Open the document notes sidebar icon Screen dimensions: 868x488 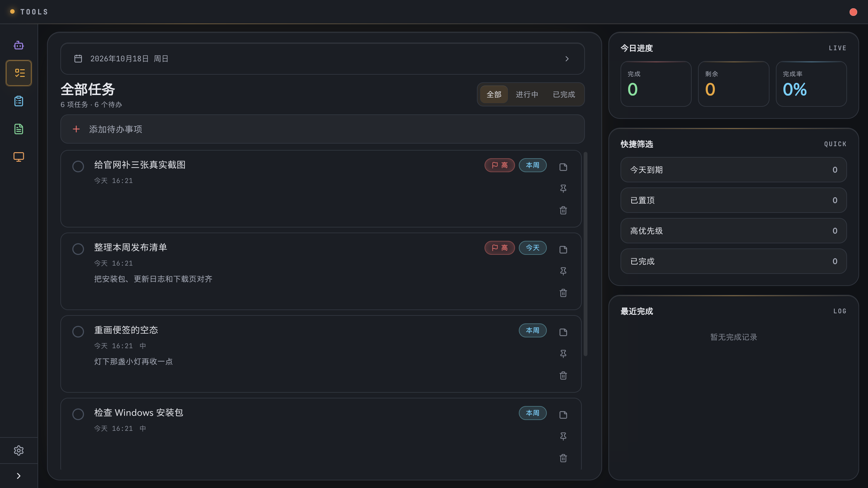[18, 129]
